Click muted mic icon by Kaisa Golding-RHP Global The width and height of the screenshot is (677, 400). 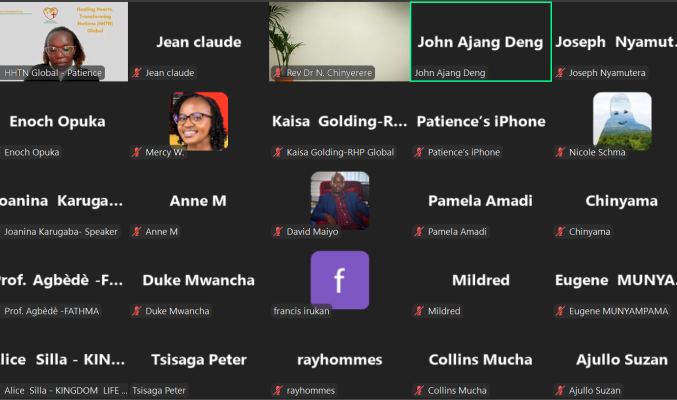tap(278, 152)
